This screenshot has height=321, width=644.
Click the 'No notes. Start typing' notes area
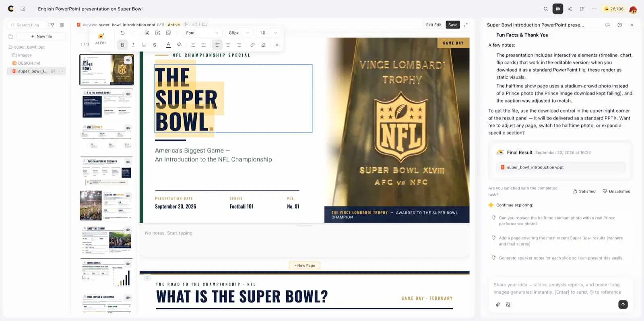coord(304,241)
